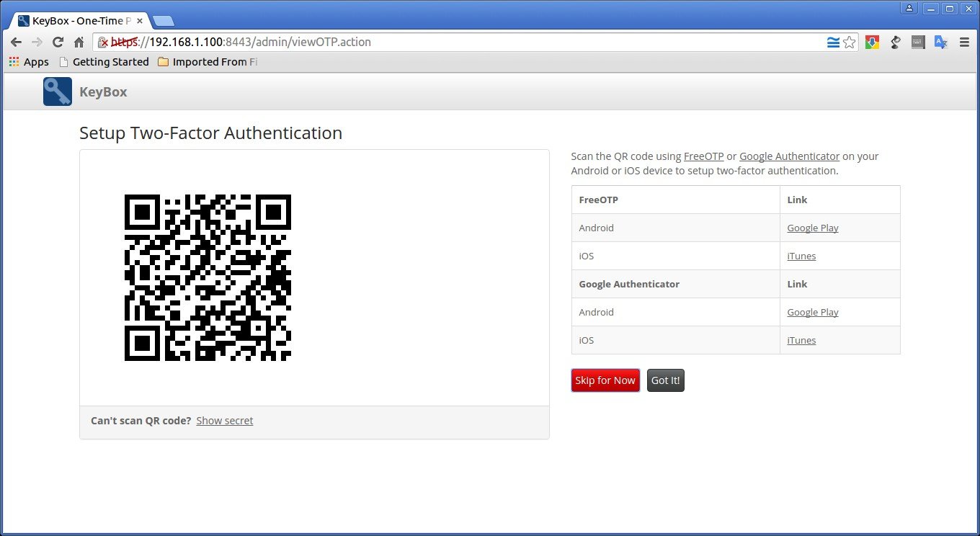
Task: Click the KeyBox brand name in header
Action: click(x=103, y=91)
